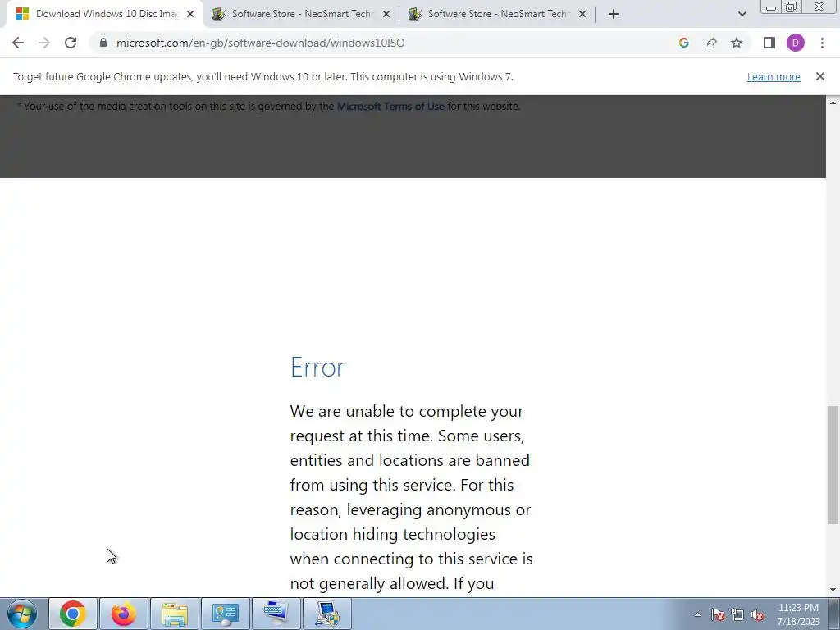Bookmark this tab with star icon

[737, 43]
